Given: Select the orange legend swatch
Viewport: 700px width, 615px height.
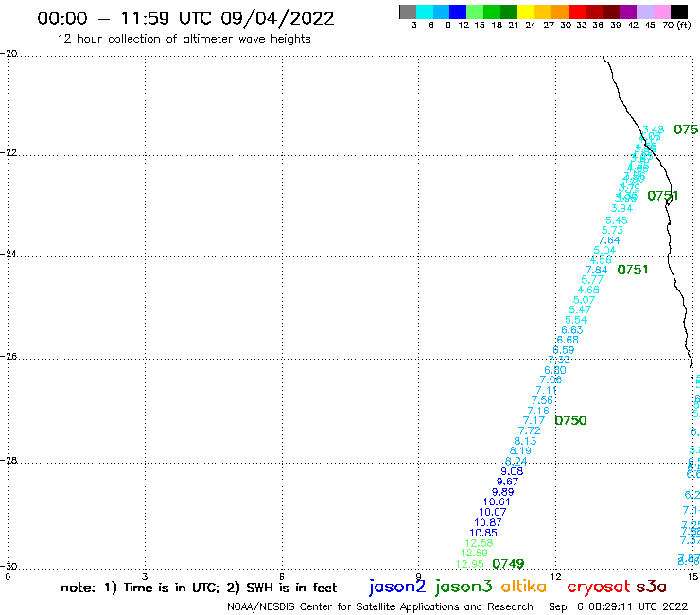Looking at the screenshot, I should click(x=560, y=11).
